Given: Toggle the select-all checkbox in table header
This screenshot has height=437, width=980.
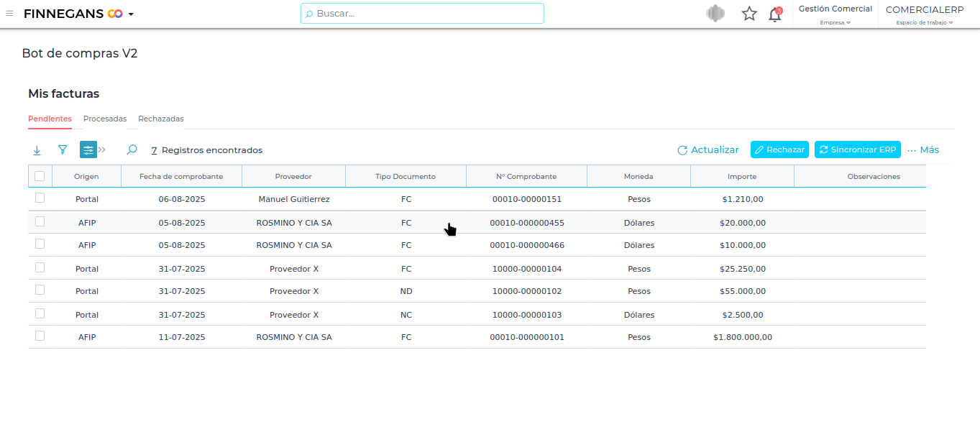Looking at the screenshot, I should (x=40, y=176).
